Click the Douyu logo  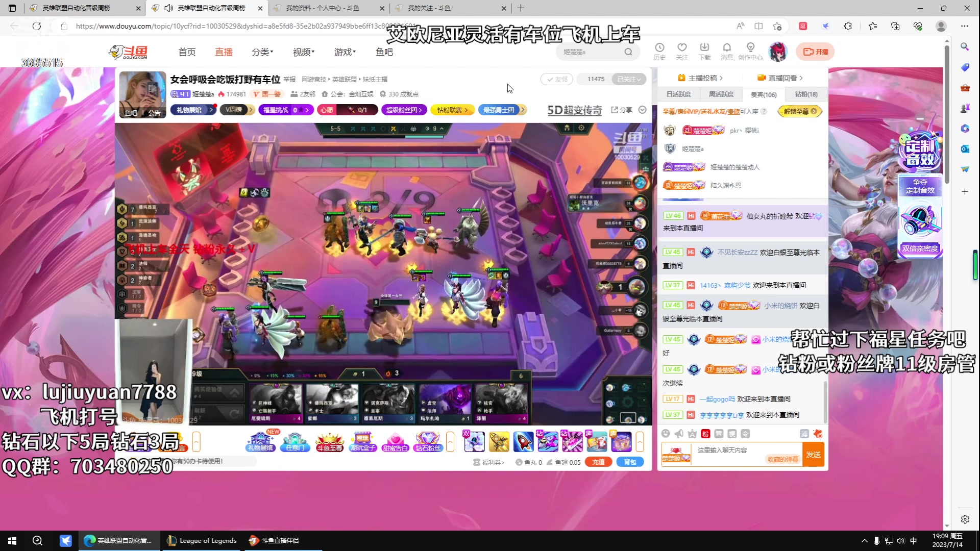(129, 52)
